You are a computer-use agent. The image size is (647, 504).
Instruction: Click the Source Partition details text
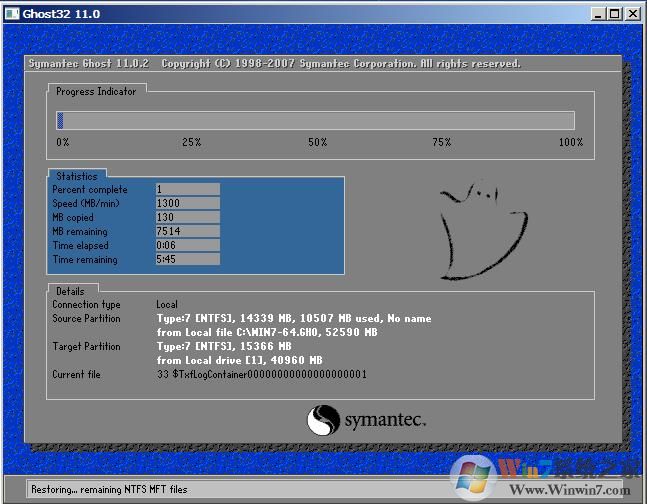[x=293, y=319]
